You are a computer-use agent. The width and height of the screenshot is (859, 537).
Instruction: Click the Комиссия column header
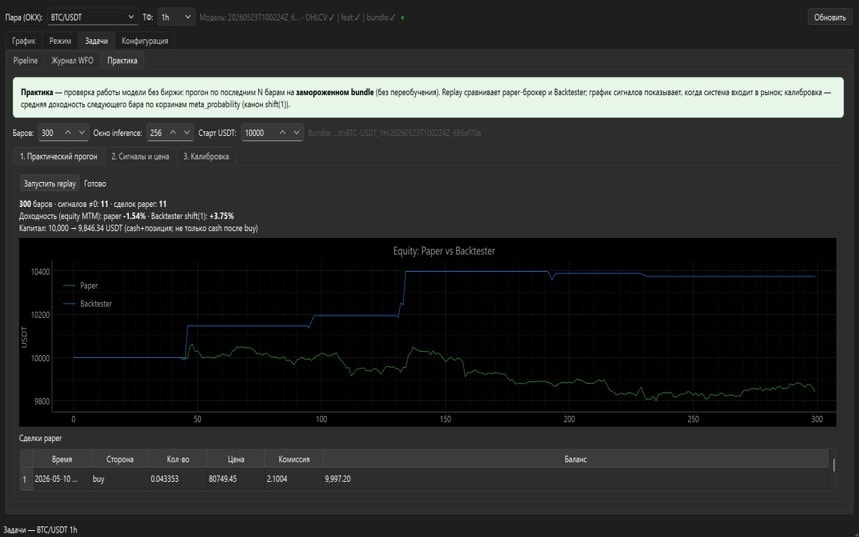click(294, 459)
